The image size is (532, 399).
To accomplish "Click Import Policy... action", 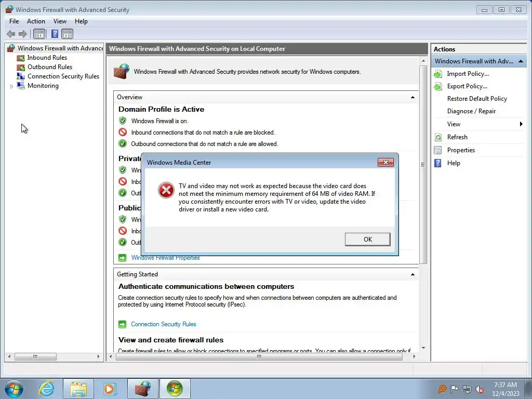I will pos(468,74).
